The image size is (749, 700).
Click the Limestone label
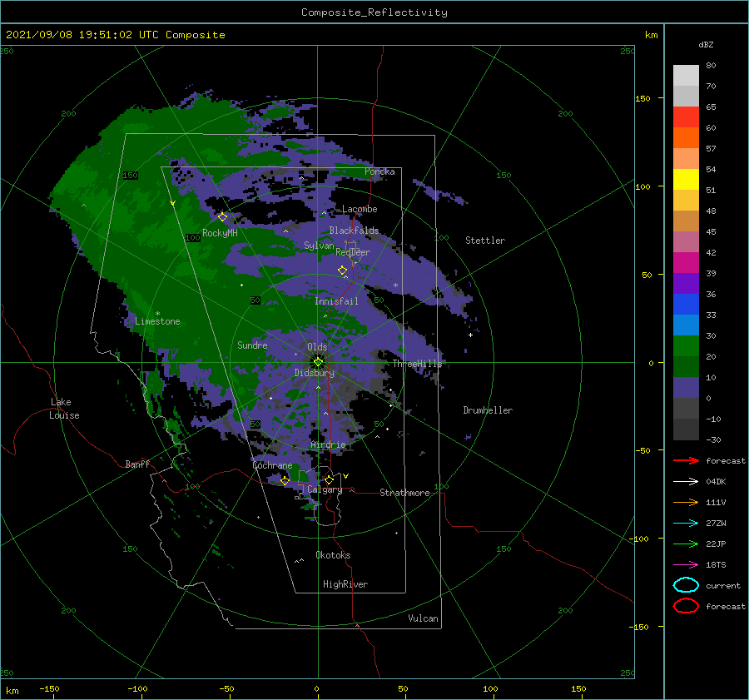157,321
